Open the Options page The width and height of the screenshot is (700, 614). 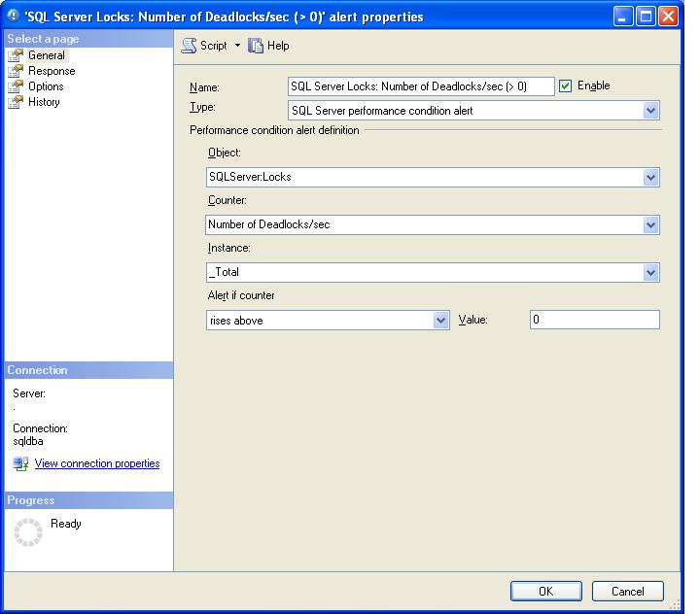[46, 86]
